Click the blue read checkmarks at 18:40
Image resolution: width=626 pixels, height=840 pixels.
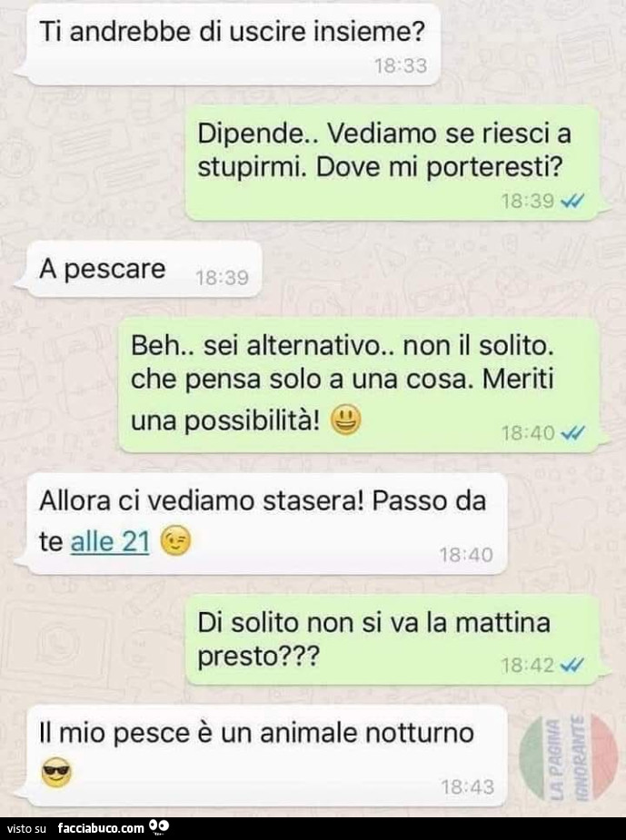pyautogui.click(x=572, y=433)
